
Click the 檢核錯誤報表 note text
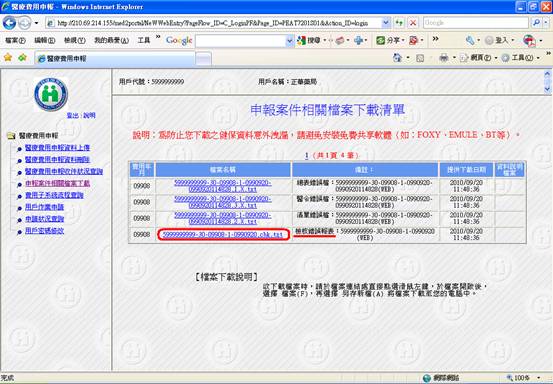pyautogui.click(x=314, y=231)
